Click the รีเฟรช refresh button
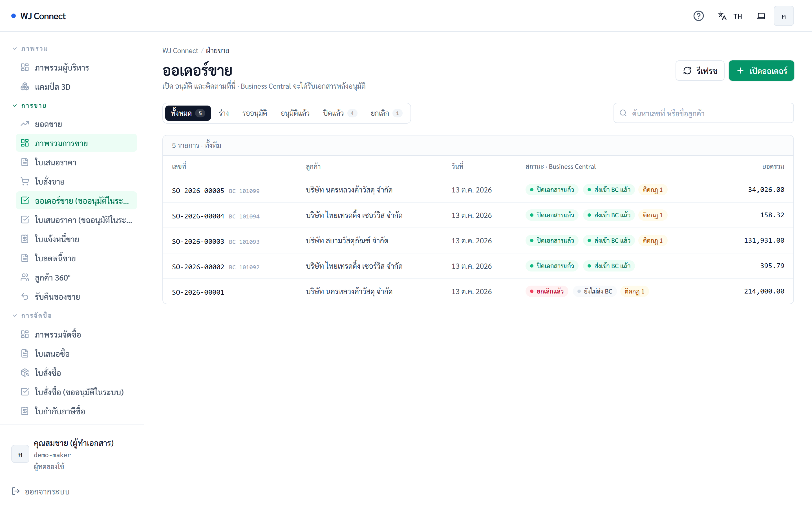Screen dimensions: 812x508 [x=700, y=71]
